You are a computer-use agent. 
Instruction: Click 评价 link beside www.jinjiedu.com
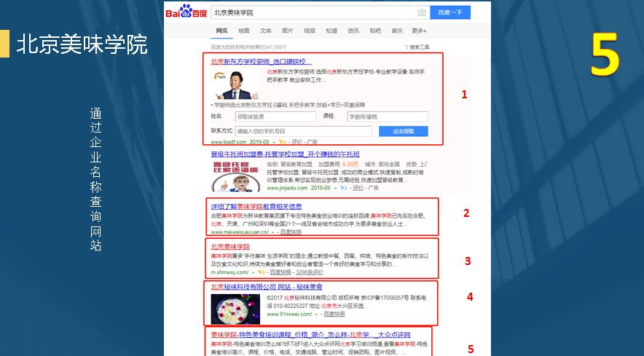tap(358, 188)
